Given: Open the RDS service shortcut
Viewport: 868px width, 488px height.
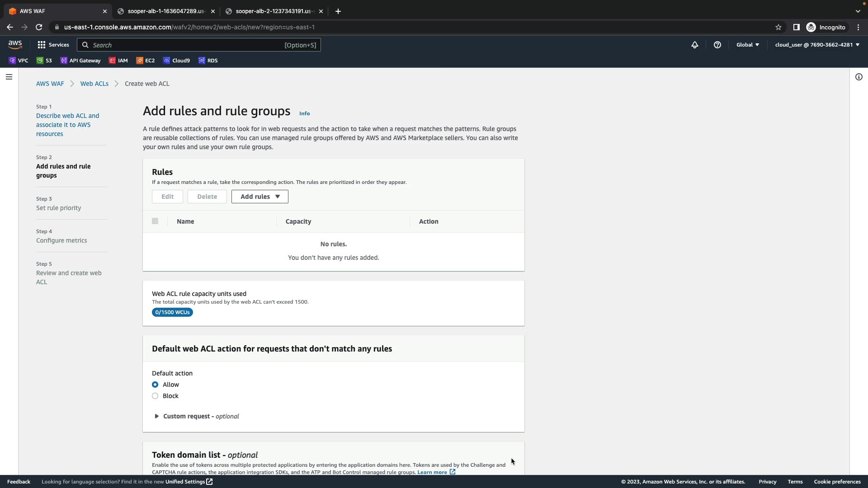Looking at the screenshot, I should 208,61.
